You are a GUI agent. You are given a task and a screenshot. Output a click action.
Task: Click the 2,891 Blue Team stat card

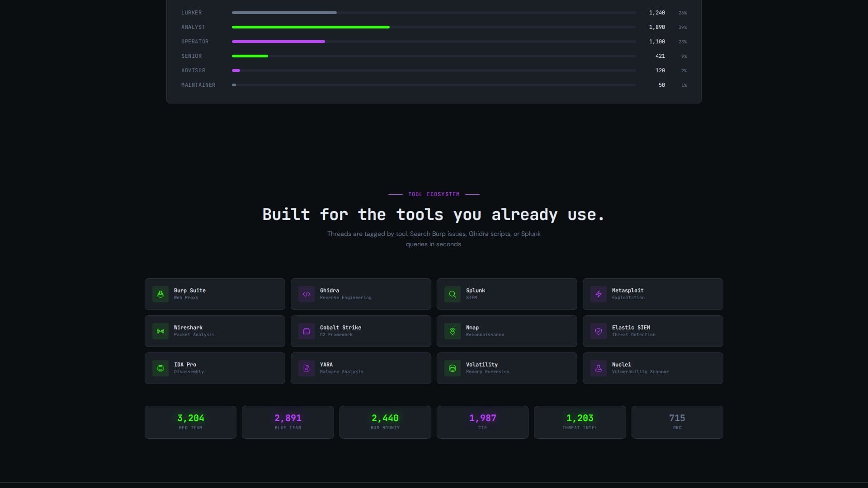point(288,422)
